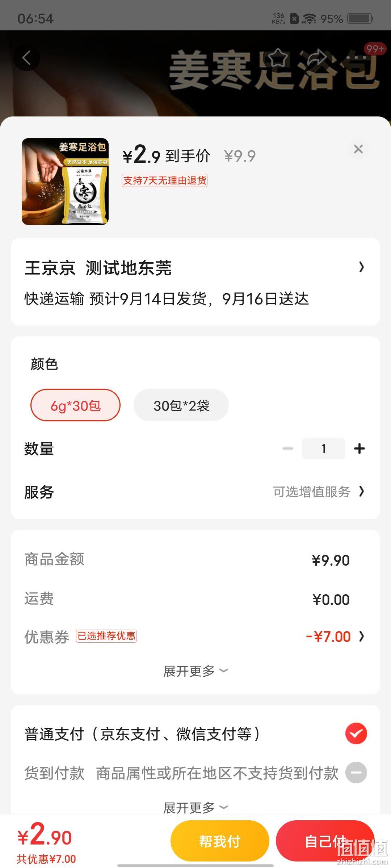
Task: Open 可选增值服务 service options
Action: [319, 492]
